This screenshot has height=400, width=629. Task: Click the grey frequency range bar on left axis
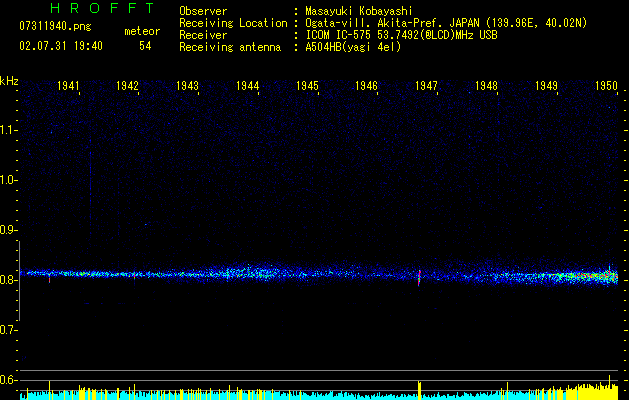tap(20, 281)
